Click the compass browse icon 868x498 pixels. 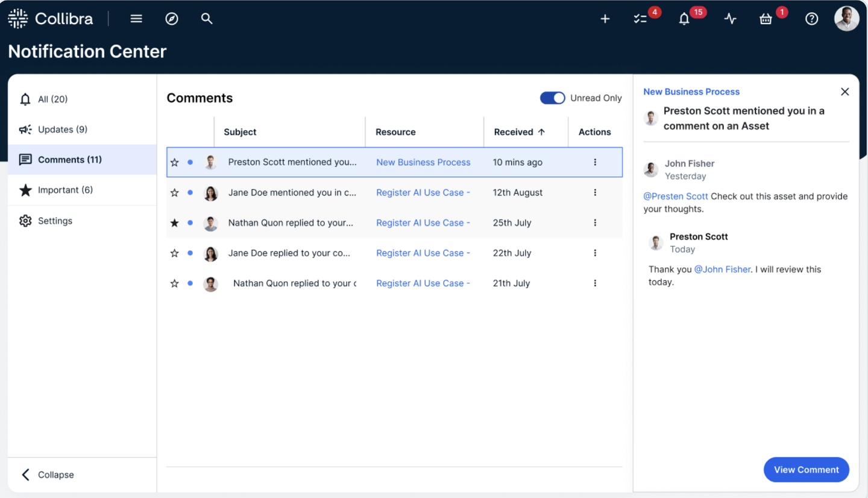click(x=172, y=19)
